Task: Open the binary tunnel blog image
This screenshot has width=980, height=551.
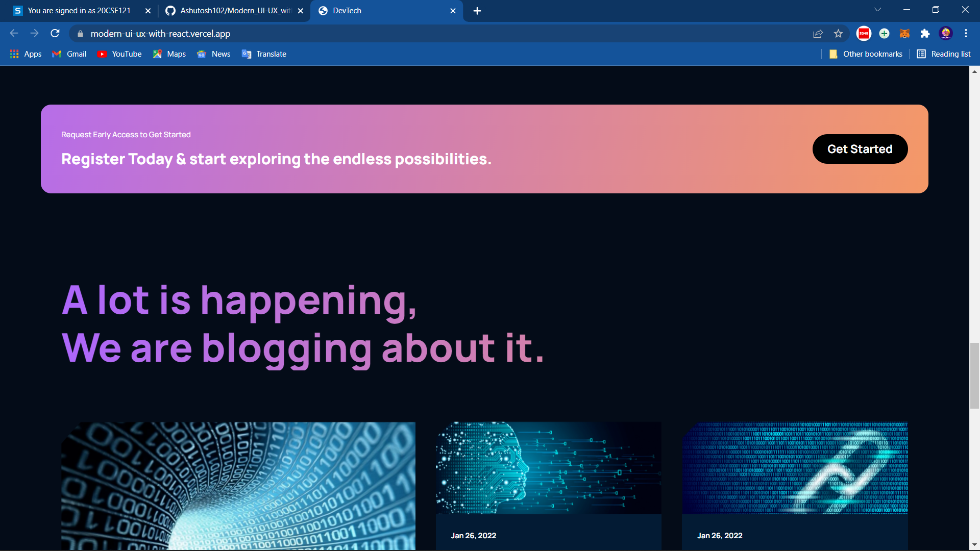Action: pyautogui.click(x=238, y=486)
